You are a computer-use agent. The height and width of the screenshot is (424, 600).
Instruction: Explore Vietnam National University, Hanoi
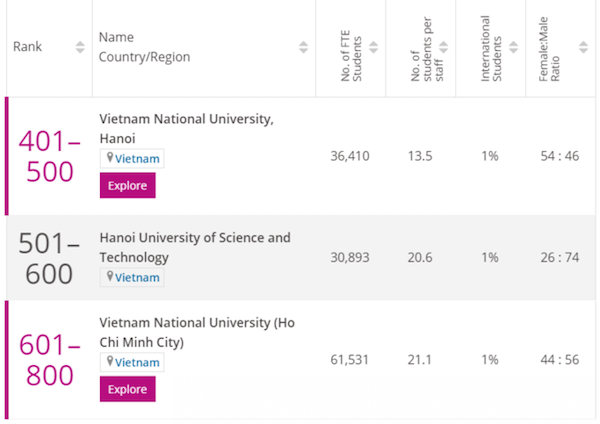[127, 185]
